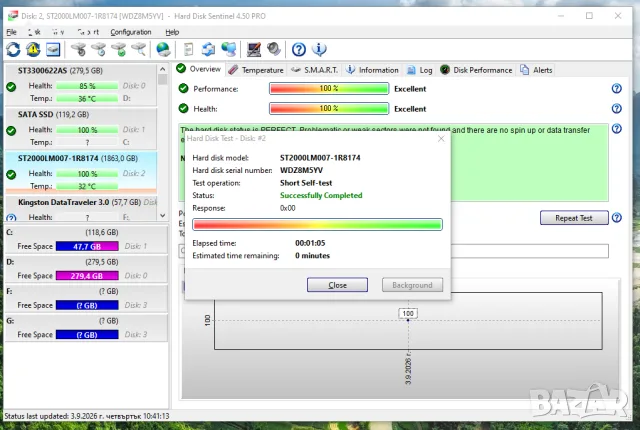The height and width of the screenshot is (430, 640).
Task: Select Kingston DataTraveler 3.0 disk entry
Action: [81, 209]
